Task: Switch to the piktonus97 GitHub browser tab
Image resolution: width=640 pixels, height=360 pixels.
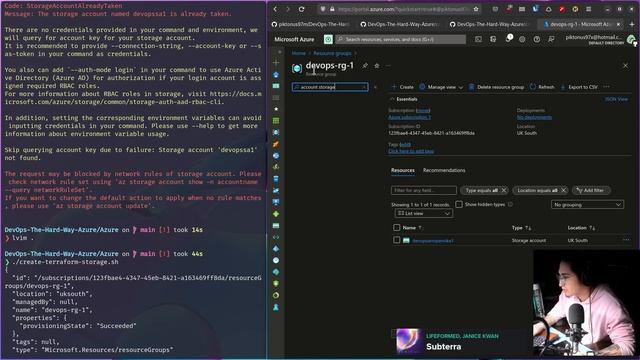Action: 311,24
